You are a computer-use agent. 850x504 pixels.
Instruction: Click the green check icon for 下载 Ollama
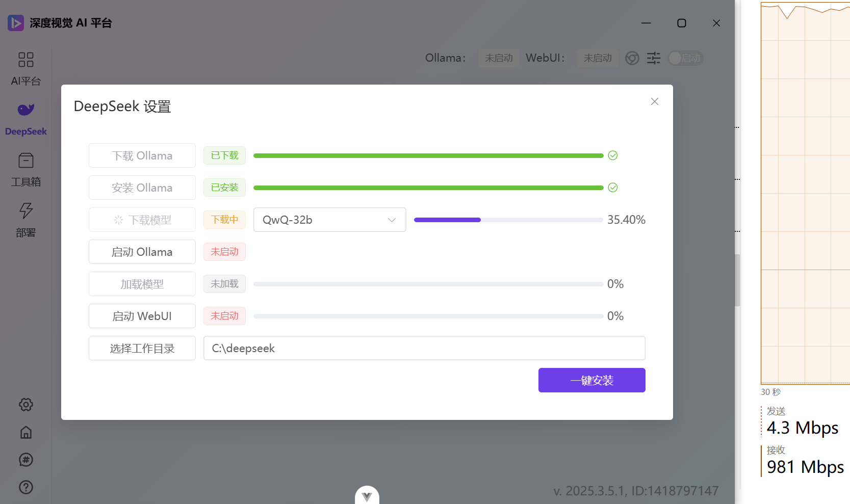click(613, 155)
